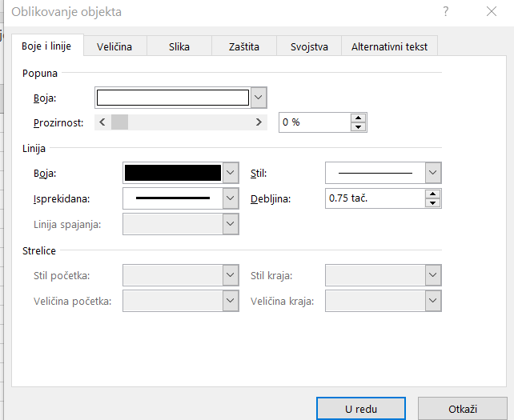
Task: Open the Stil početka dropdown
Action: [231, 275]
